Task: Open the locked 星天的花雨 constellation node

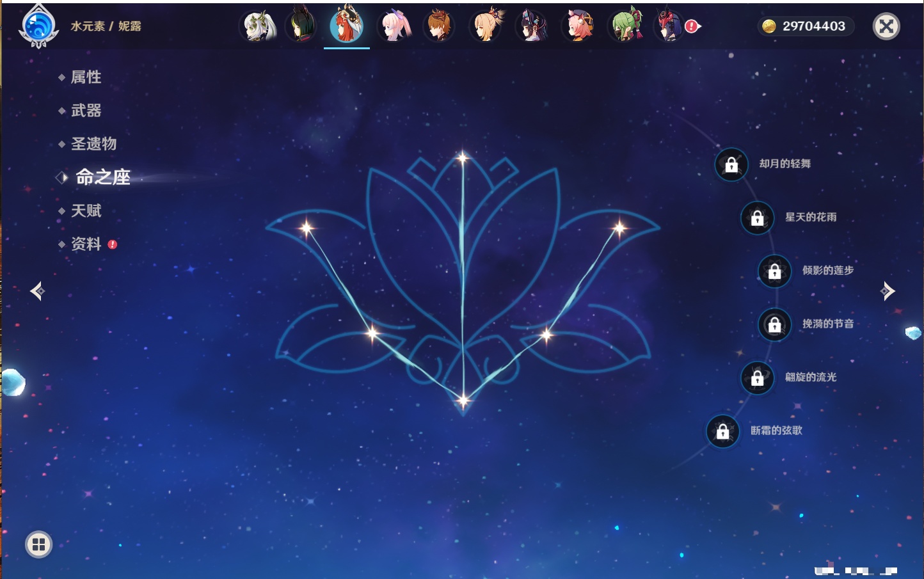Action: pos(758,218)
